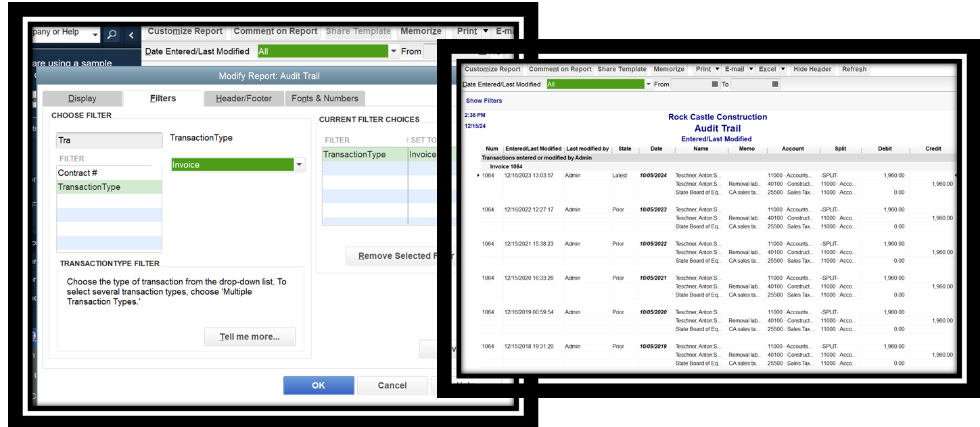Switch to the Display tab

[82, 98]
